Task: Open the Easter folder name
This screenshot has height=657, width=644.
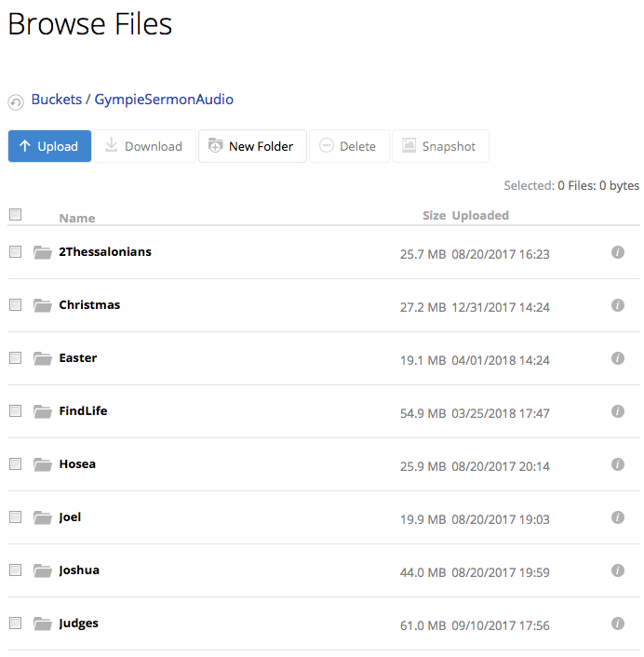Action: [78, 358]
